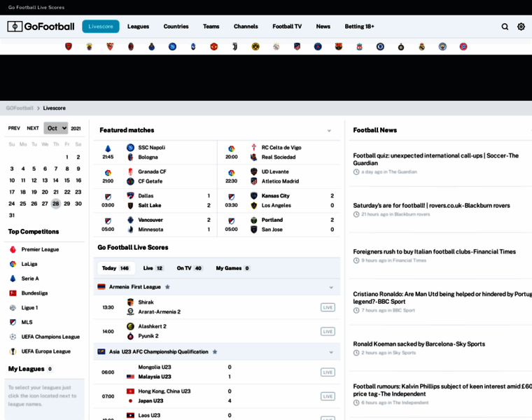Image resolution: width=532 pixels, height=420 pixels.
Task: Favorite the Asia U23 AFC Championship star
Action: pos(215,352)
